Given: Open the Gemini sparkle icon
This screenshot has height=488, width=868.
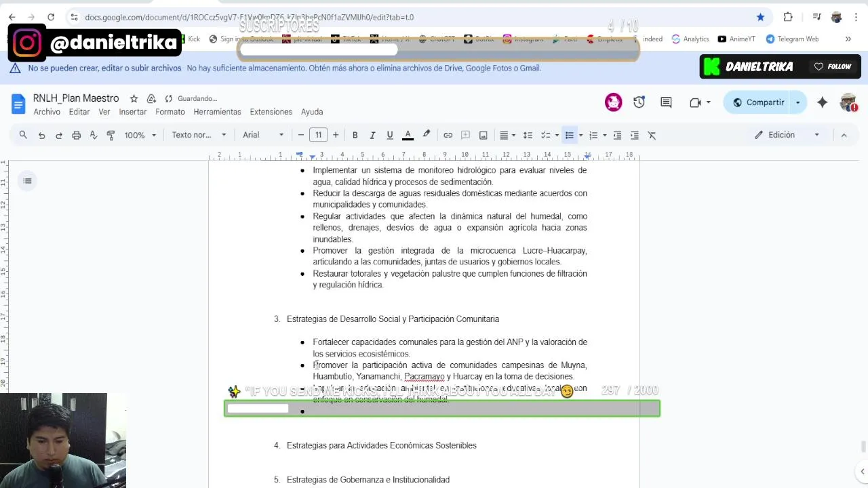Looking at the screenshot, I should click(822, 102).
